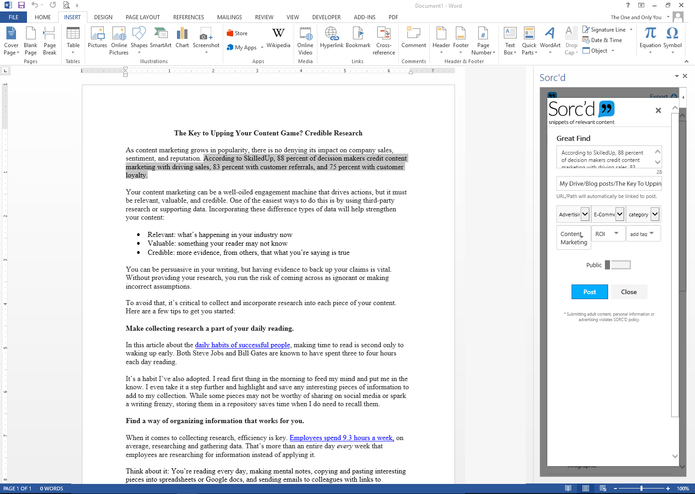This screenshot has height=494, width=695.
Task: Expand the E-Commerce category dropdown
Action: coord(619,214)
